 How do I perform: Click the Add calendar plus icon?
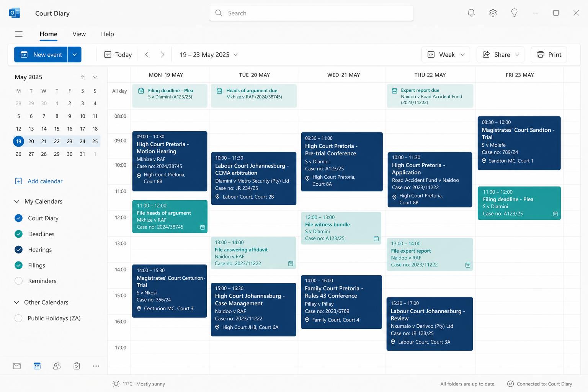click(18, 181)
